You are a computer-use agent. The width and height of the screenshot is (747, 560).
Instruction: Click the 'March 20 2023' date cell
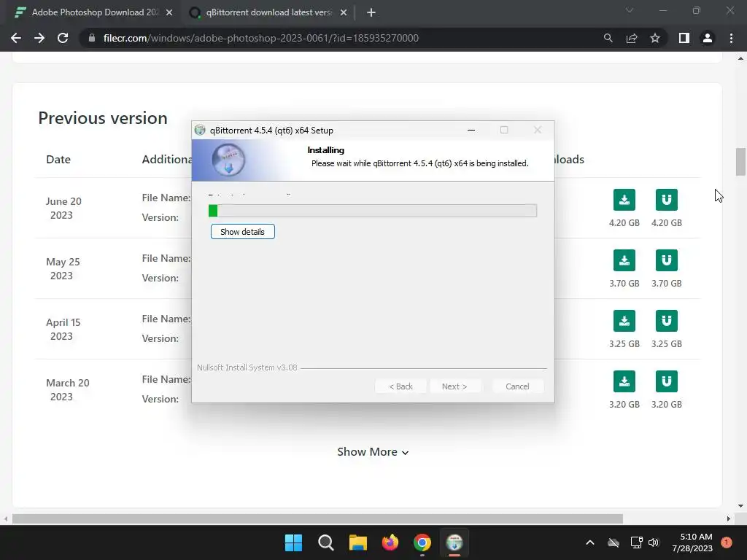(67, 389)
